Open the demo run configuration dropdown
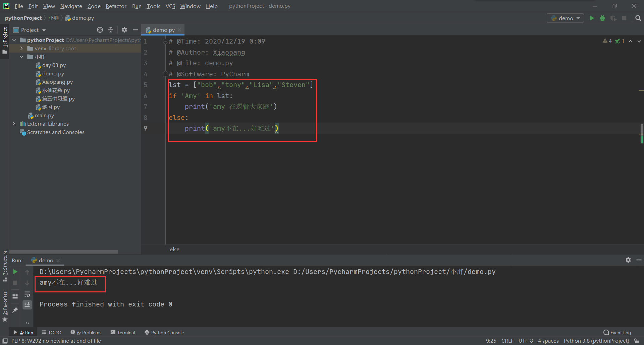The image size is (644, 345). coord(566,18)
